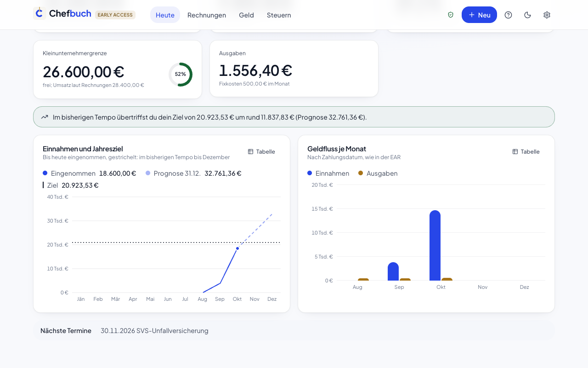Click the Ausgaben amount 1.556,40 €

pyautogui.click(x=255, y=70)
